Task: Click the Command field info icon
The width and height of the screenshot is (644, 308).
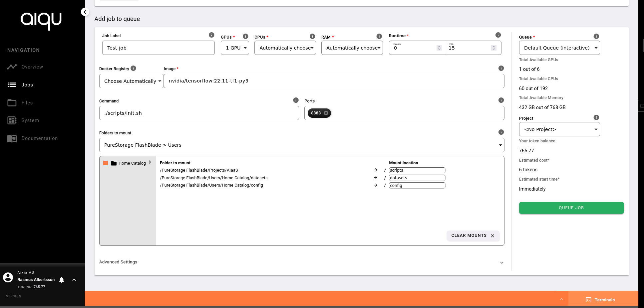Action: click(x=296, y=100)
